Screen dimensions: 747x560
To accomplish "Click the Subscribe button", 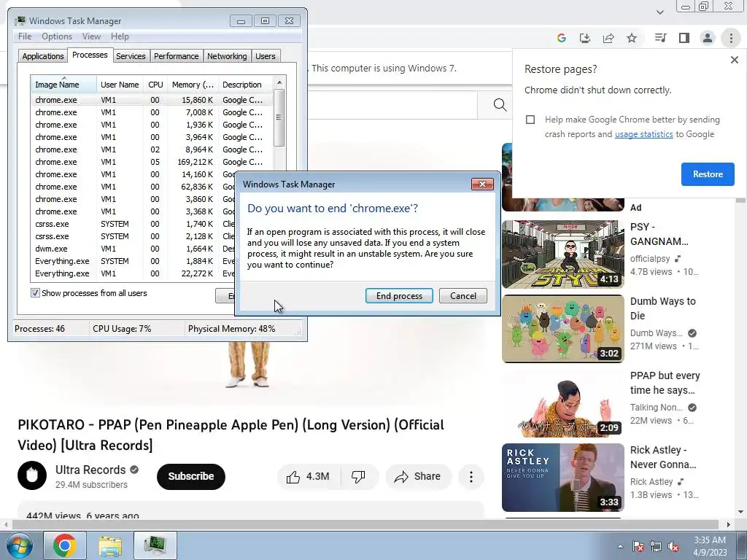I will 190,477.
